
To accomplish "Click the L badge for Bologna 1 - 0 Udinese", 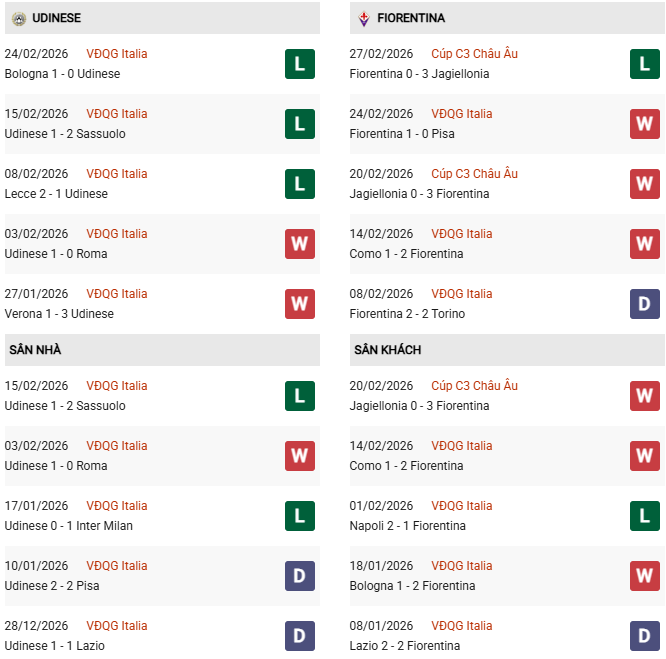I will pos(299,64).
